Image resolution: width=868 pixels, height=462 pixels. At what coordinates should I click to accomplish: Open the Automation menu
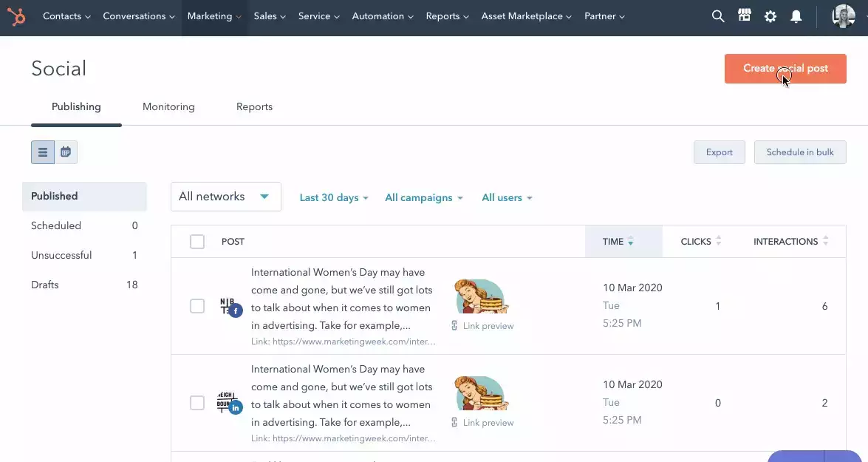click(x=383, y=16)
